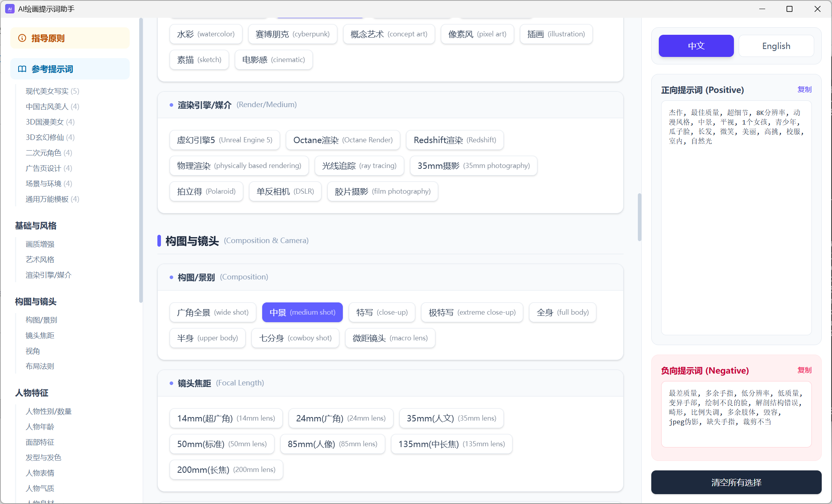Select the 全身 (full body) tag
Screen dimensions: 832x504
click(562, 312)
